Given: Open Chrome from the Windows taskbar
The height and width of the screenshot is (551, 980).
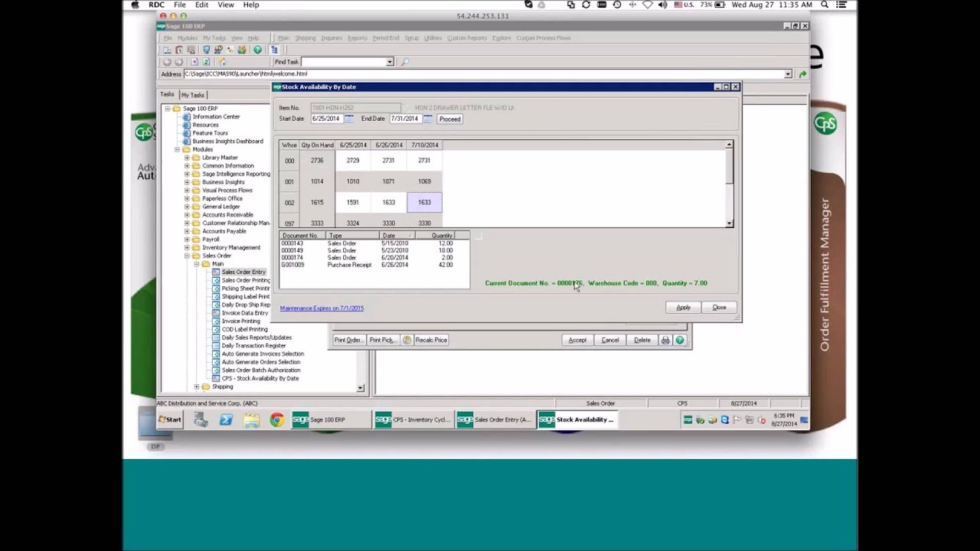Looking at the screenshot, I should point(276,419).
